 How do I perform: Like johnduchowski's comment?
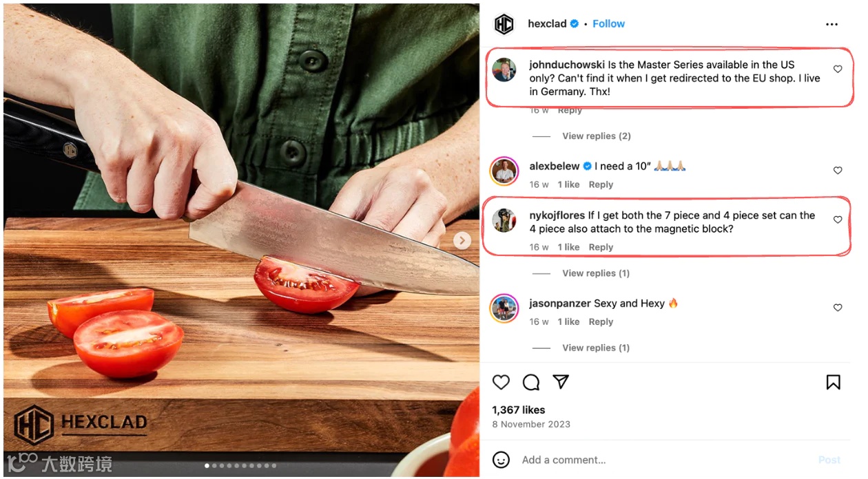tap(838, 69)
